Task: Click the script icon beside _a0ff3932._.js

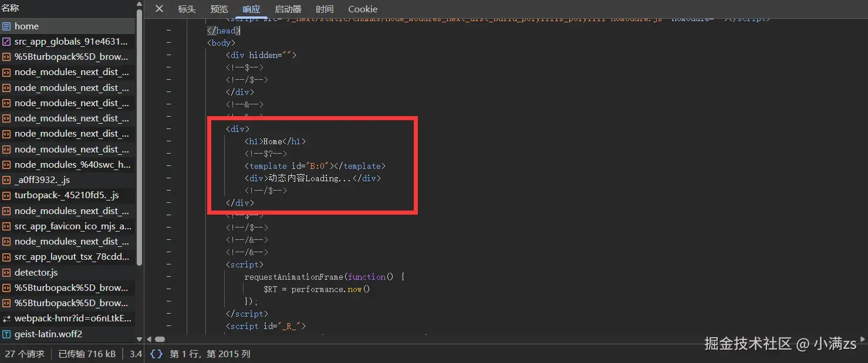Action: pos(6,180)
